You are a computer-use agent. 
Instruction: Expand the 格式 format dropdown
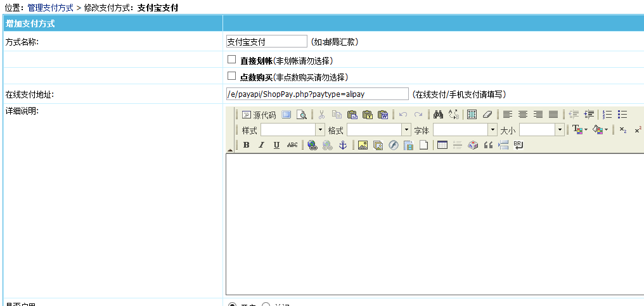pyautogui.click(x=406, y=130)
